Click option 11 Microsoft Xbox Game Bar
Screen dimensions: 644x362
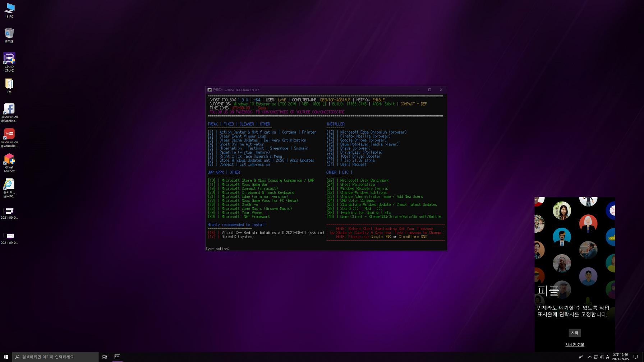238,185
